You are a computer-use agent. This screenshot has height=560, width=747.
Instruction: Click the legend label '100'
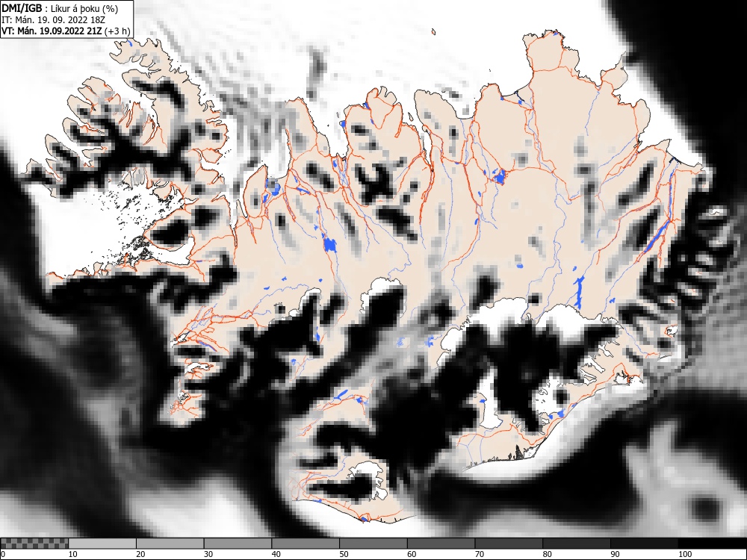(x=684, y=554)
